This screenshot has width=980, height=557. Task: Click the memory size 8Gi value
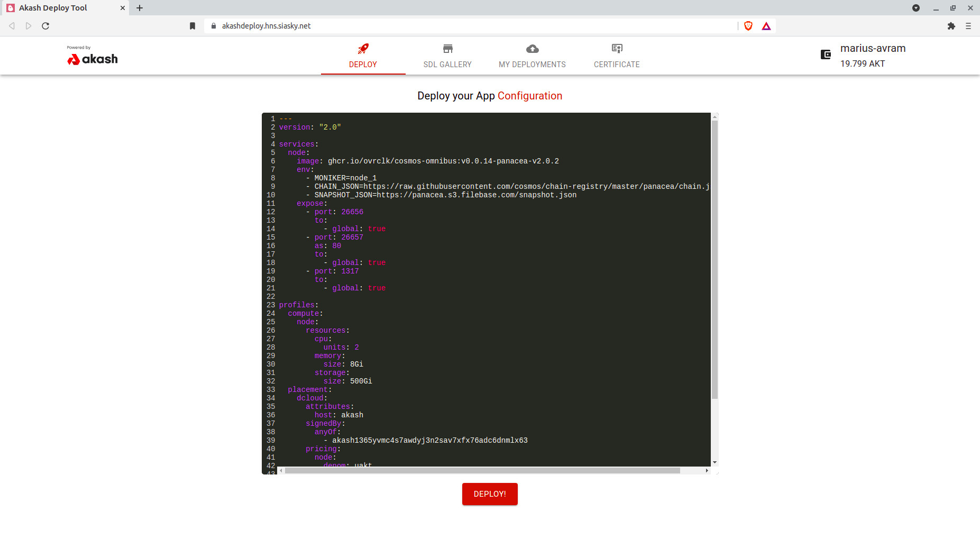(356, 364)
